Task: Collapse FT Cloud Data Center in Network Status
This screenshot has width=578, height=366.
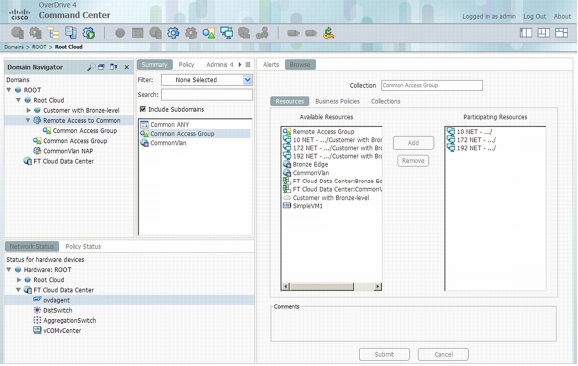Action: coord(18,290)
